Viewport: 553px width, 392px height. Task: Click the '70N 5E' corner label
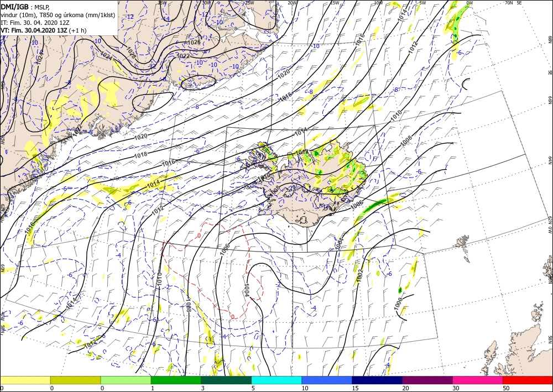[513, 3]
